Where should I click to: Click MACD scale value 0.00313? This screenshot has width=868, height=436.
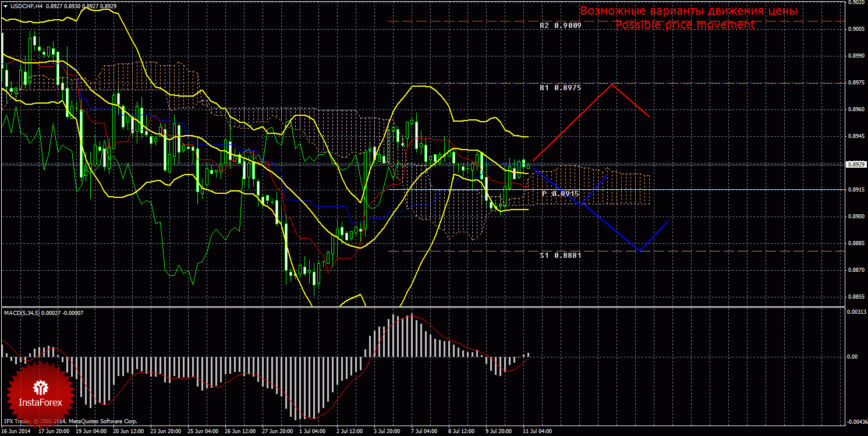pos(856,313)
